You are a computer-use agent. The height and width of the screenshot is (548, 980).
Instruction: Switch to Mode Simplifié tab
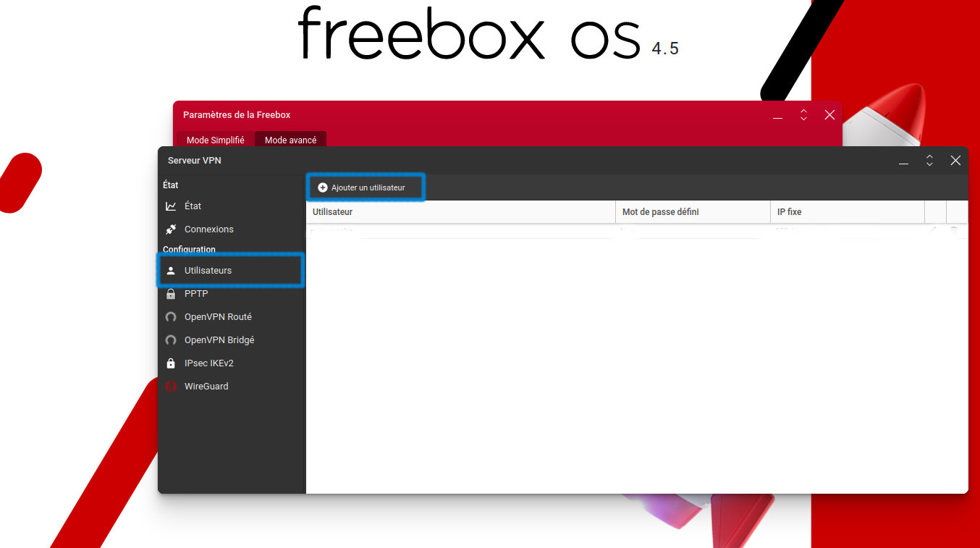[x=216, y=140]
